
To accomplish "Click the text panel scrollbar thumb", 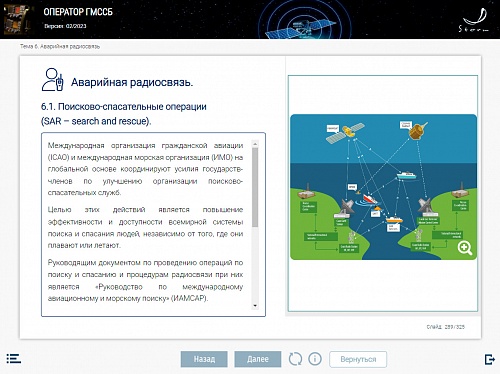I will pyautogui.click(x=255, y=187).
